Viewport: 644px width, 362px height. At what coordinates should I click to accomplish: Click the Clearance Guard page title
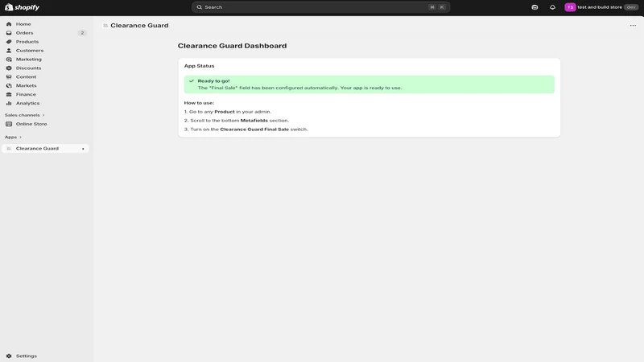click(x=139, y=26)
